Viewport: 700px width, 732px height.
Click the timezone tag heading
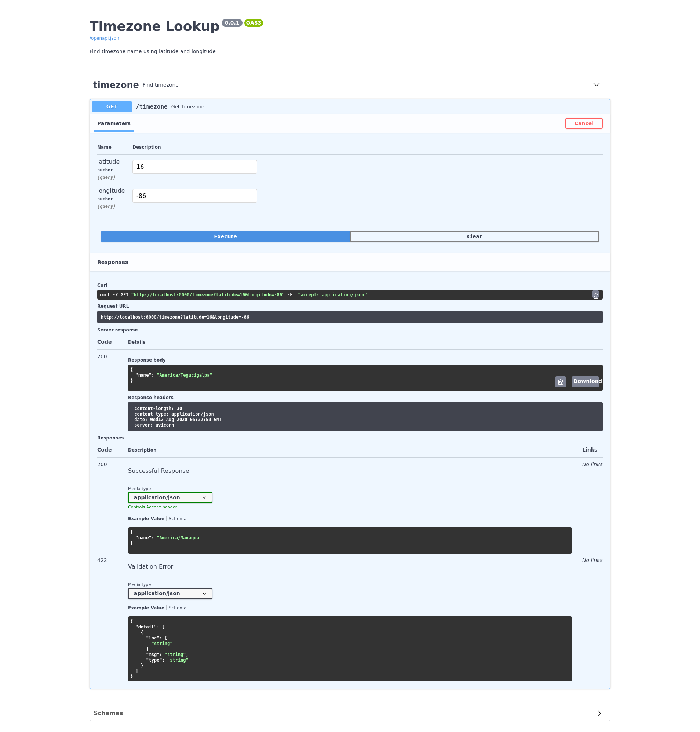tap(116, 85)
